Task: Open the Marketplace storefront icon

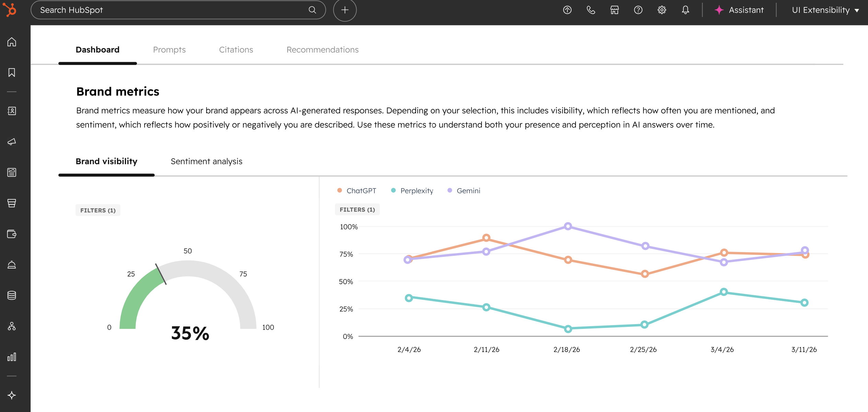Action: tap(614, 10)
